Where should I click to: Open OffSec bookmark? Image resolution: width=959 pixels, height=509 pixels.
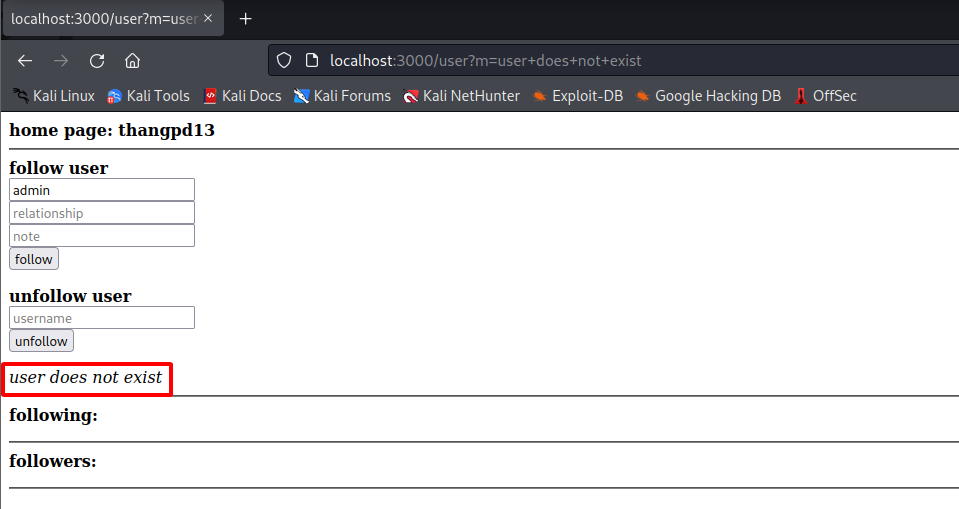point(825,96)
